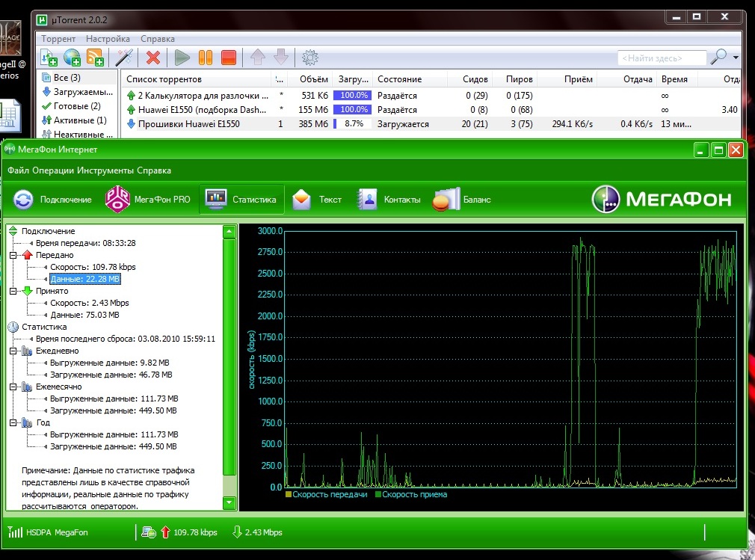Screen dimensions: 755x560
Task: Focus the µTorrent search input field
Action: (x=662, y=58)
